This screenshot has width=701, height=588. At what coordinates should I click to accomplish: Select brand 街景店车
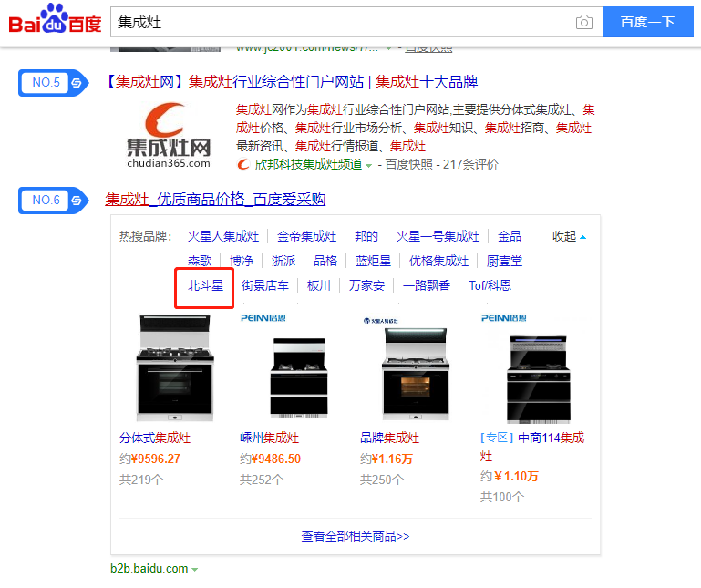(x=265, y=285)
